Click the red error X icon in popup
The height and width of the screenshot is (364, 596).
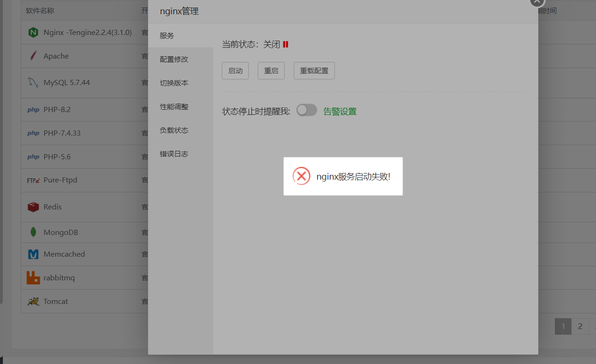[301, 176]
